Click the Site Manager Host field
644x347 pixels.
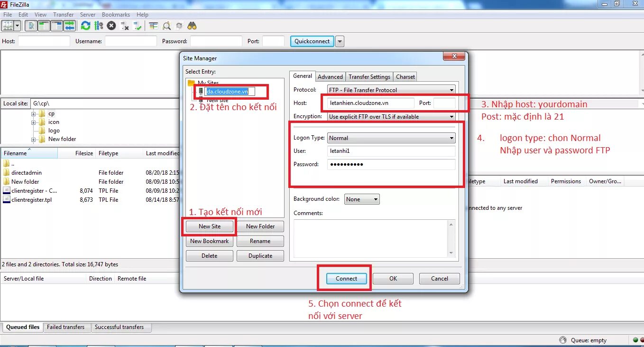tap(371, 103)
